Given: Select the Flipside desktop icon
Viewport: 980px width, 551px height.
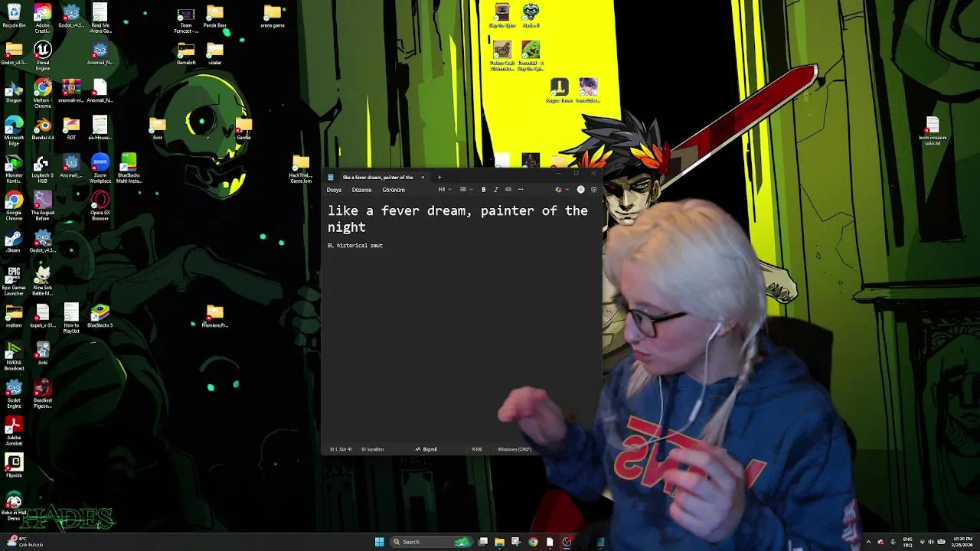Looking at the screenshot, I should tap(14, 465).
